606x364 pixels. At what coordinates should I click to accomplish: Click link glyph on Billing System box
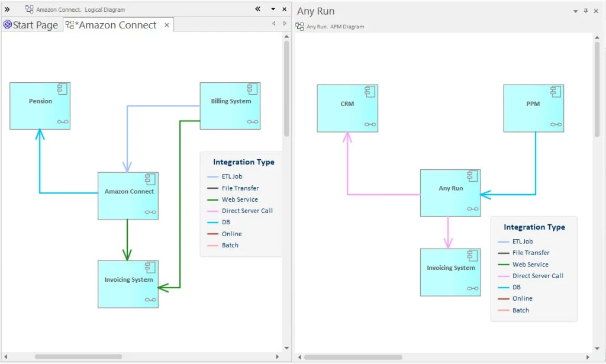252,122
